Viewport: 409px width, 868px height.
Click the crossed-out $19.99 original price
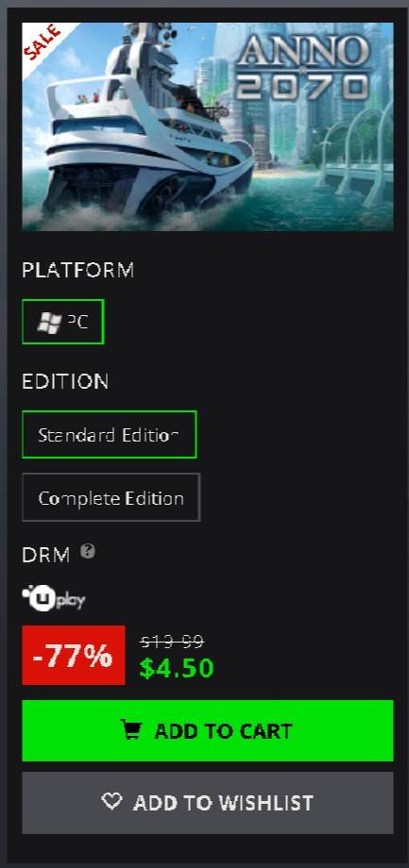coord(172,642)
